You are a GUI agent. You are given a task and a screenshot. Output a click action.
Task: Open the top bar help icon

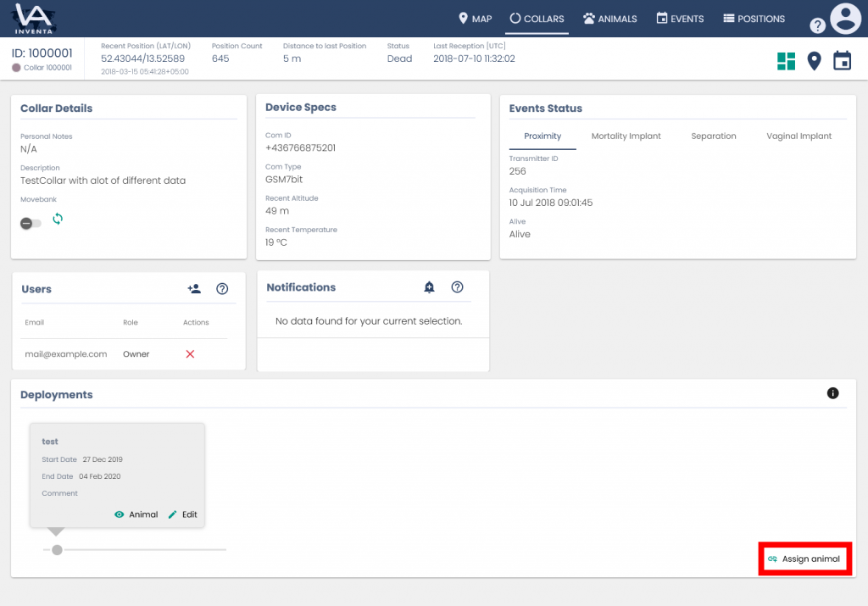(817, 25)
